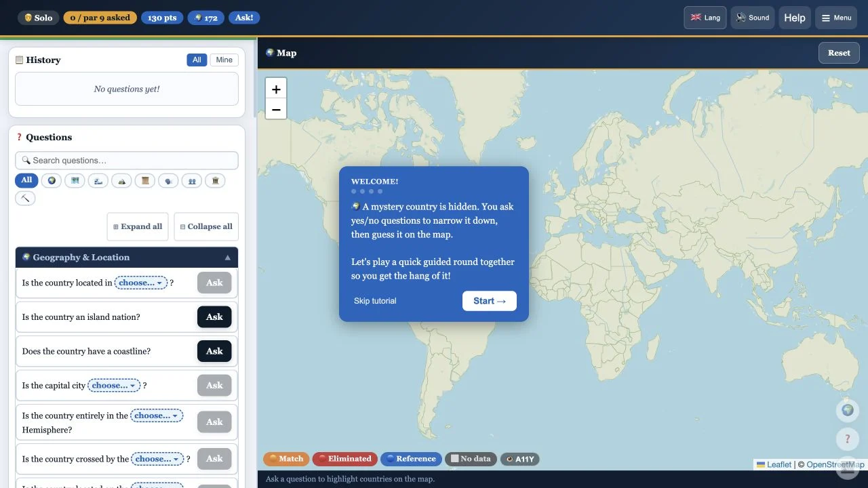Start the guided tutorial
The image size is (868, 488).
pos(490,301)
